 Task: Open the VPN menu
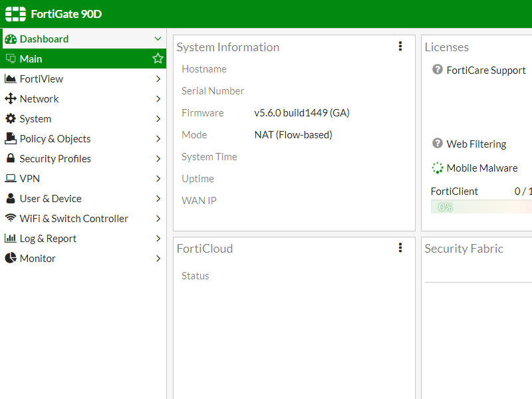point(83,178)
